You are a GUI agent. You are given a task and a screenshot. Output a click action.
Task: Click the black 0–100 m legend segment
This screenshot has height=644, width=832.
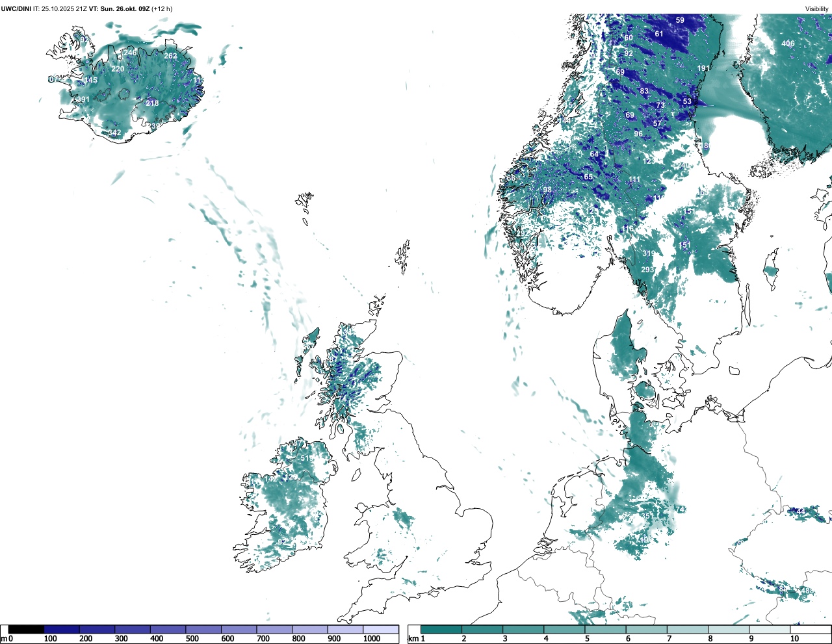27,629
